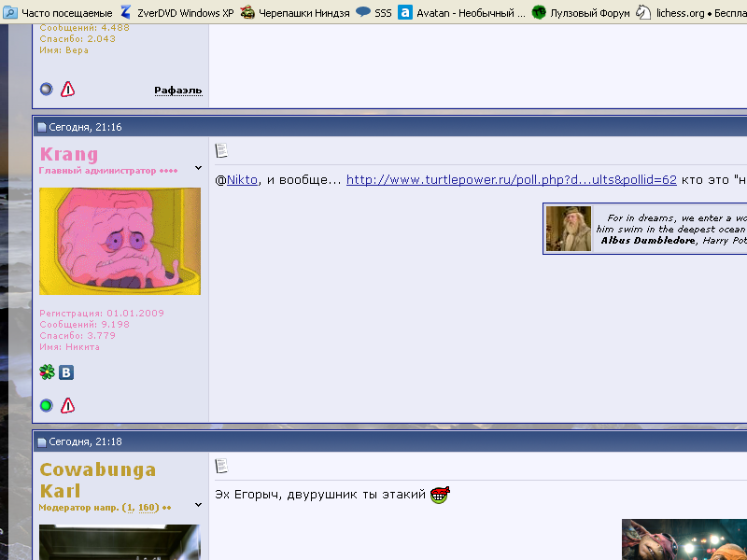Click the 'Сегодня, 21:18' post timestamp

85,441
